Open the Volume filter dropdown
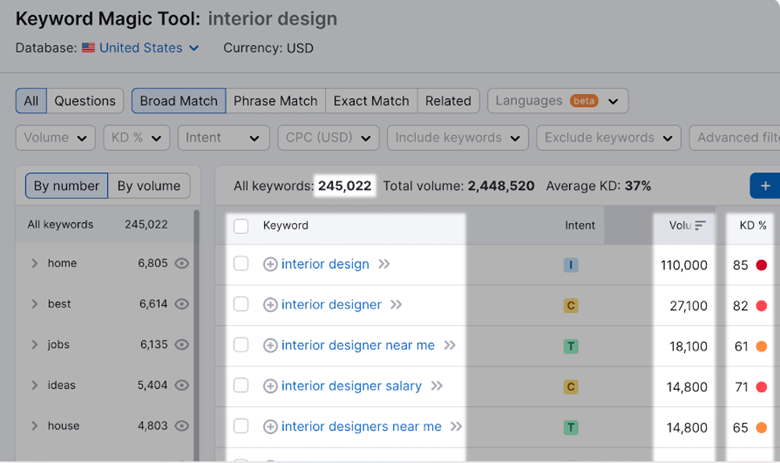 point(55,138)
